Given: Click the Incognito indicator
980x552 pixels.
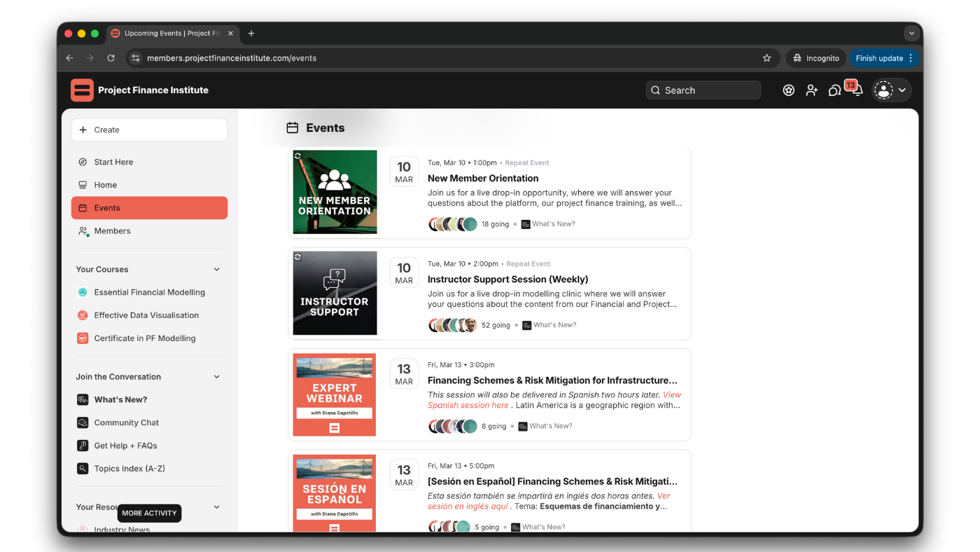Looking at the screenshot, I should (x=816, y=58).
